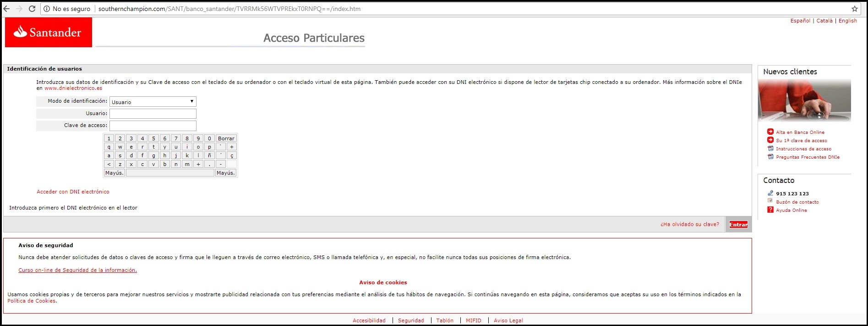This screenshot has height=326, width=868.
Task: Reload the page with the refresh icon
Action: tap(32, 9)
